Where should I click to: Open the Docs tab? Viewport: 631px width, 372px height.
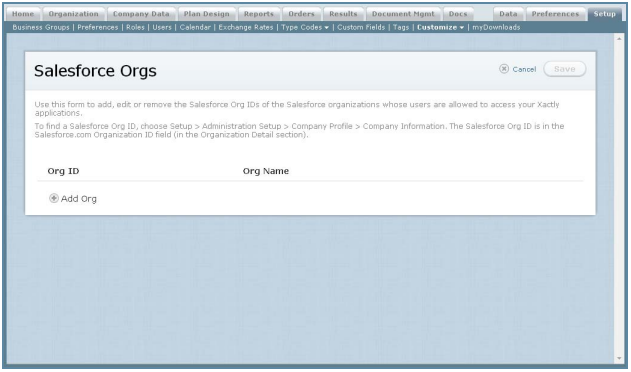tap(458, 14)
